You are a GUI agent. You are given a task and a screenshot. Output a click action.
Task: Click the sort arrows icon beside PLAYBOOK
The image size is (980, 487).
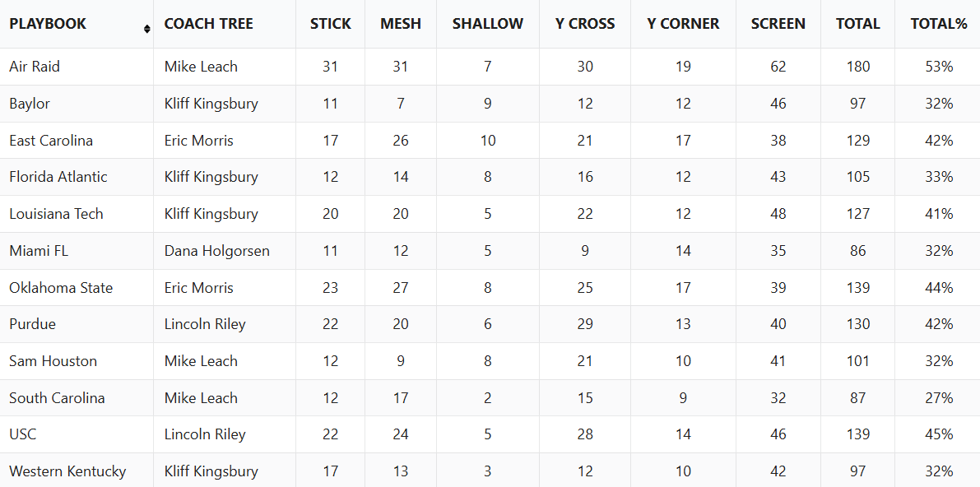coord(146,29)
